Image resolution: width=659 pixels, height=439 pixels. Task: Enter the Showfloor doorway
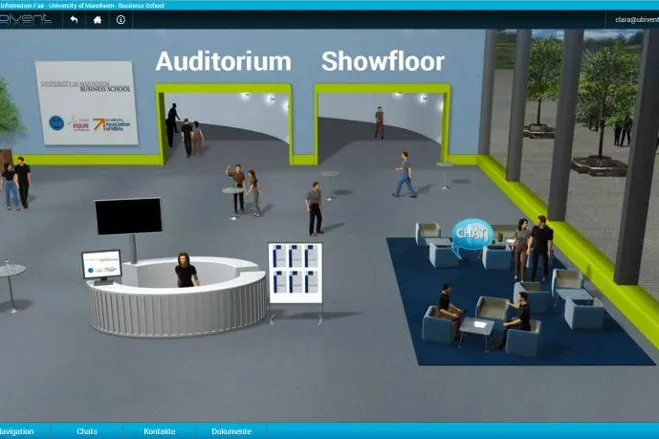tap(382, 124)
